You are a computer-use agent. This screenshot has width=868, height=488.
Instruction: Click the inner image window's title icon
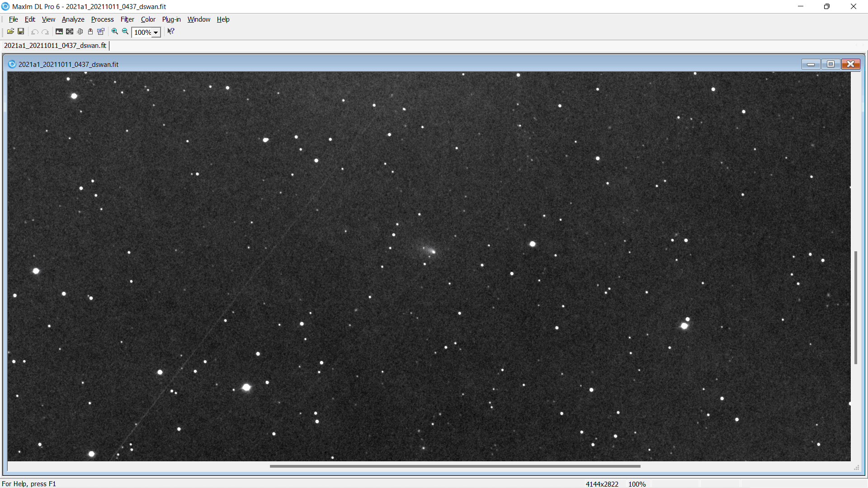point(12,64)
